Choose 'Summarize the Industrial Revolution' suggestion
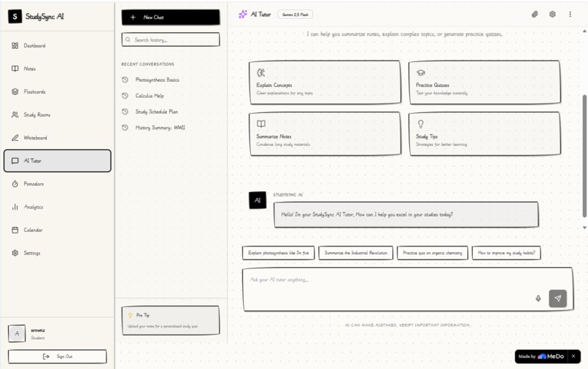The height and width of the screenshot is (369, 588). [356, 253]
